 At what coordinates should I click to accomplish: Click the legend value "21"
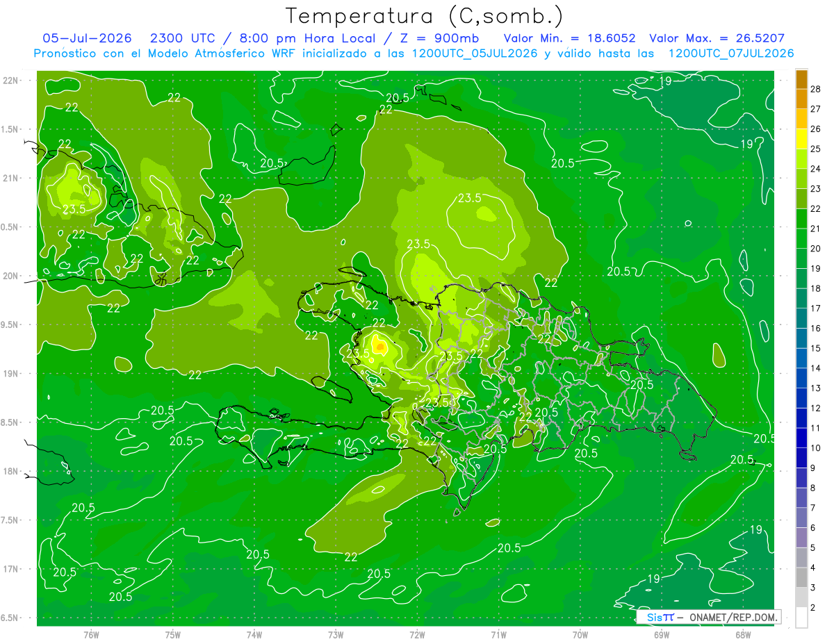pos(816,229)
